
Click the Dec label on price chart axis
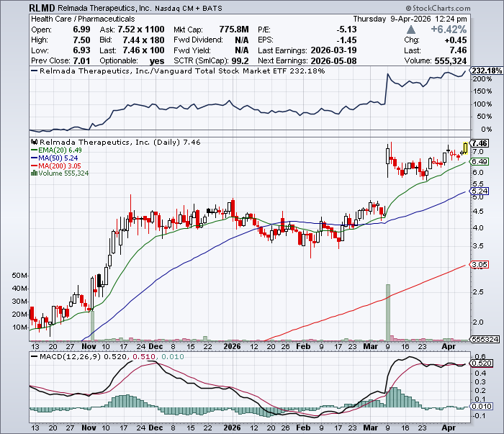click(x=156, y=347)
